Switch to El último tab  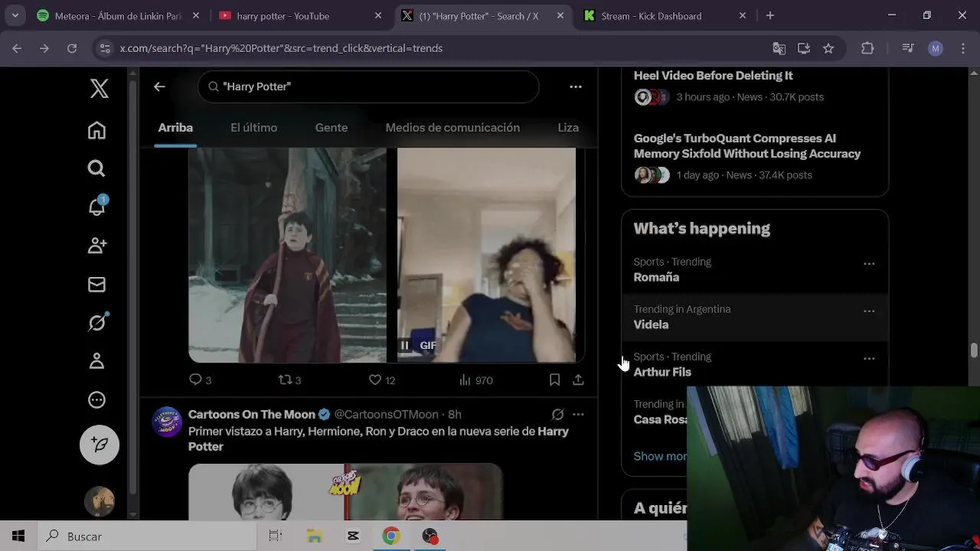tap(254, 128)
